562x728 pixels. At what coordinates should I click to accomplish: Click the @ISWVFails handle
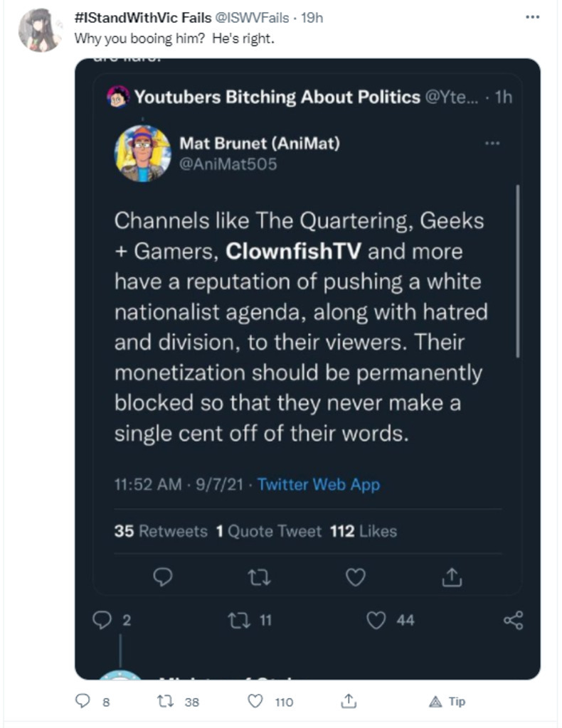(x=250, y=18)
